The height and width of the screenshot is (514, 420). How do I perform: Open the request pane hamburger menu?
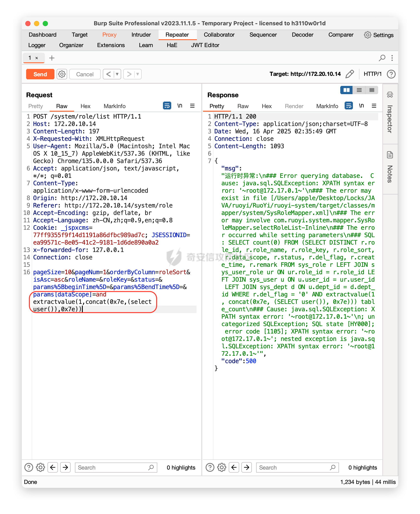point(192,106)
